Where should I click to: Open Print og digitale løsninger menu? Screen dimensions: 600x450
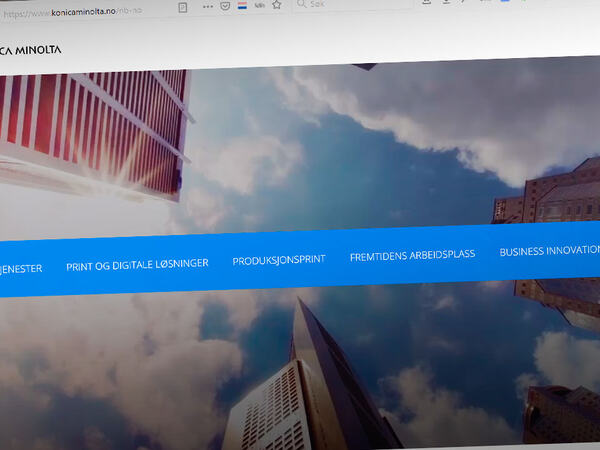click(x=137, y=265)
